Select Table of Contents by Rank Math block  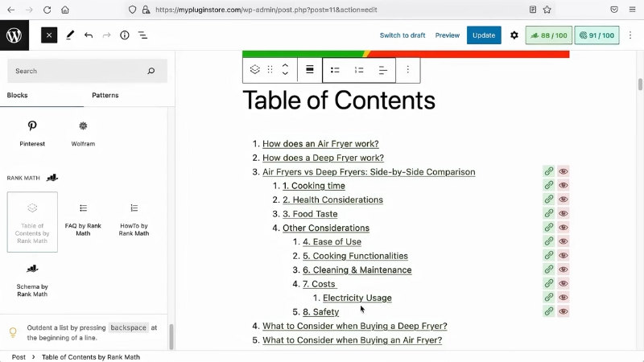[x=32, y=222]
